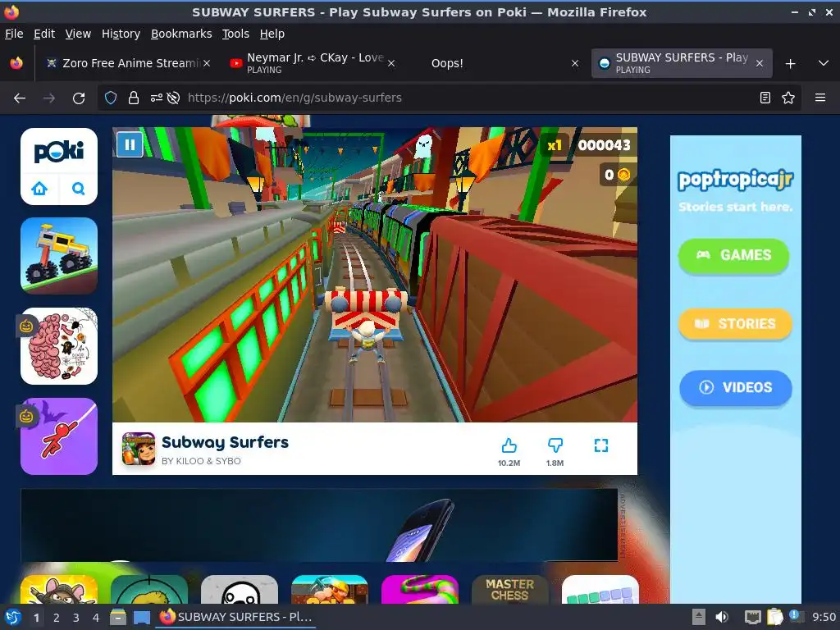Click the autoplay blocked icon
Screen dimensions: 840x630
pyautogui.click(x=173, y=98)
